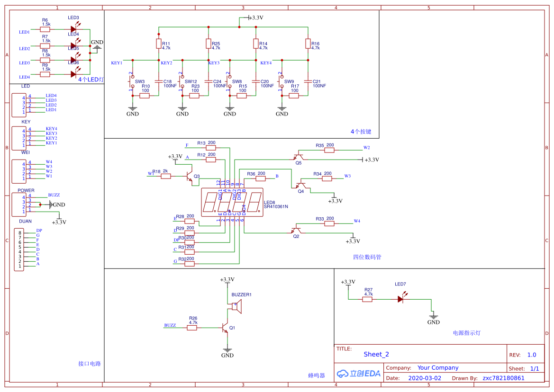
Task: Click the '4个LED灯' section label
Action: 91,80
